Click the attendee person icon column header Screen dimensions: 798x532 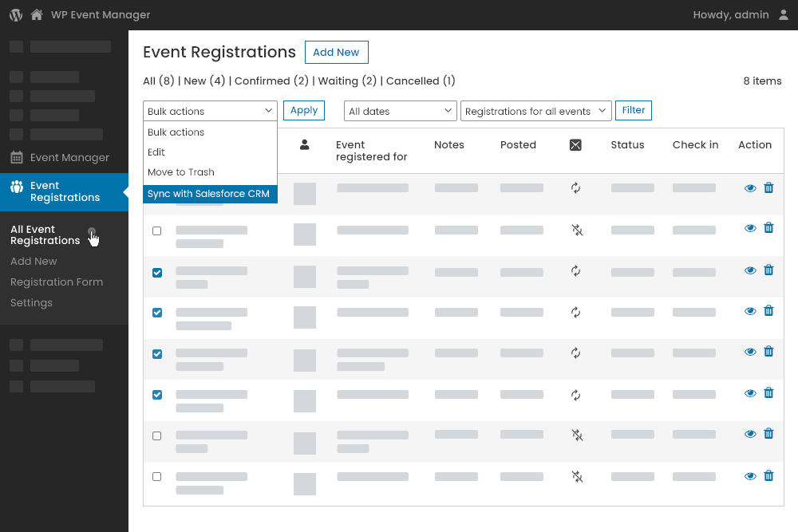coord(304,144)
